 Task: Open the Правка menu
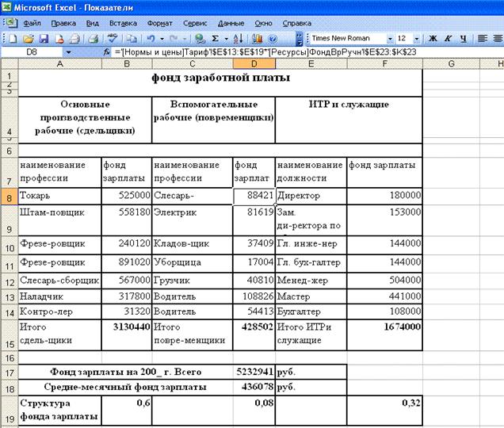[63, 23]
